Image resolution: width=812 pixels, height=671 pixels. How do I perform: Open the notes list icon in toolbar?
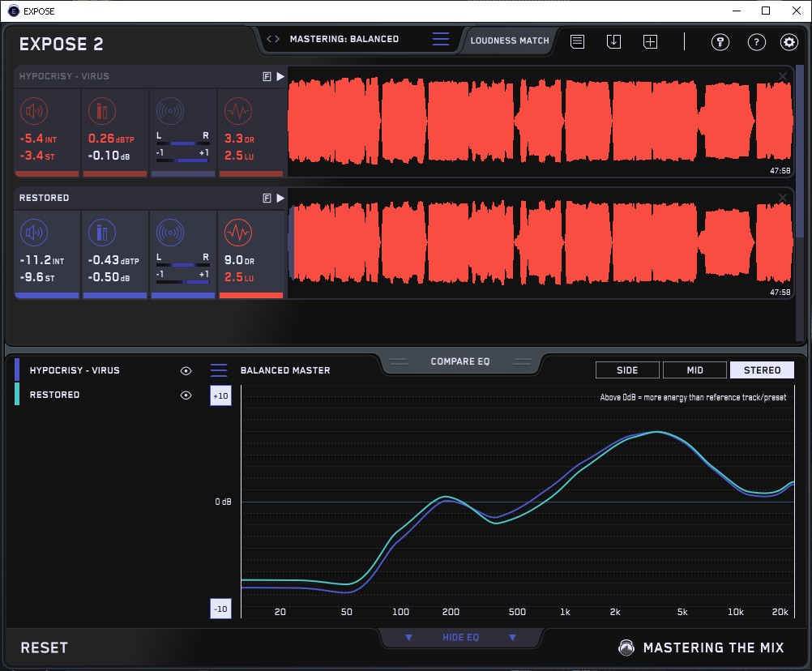click(x=577, y=41)
